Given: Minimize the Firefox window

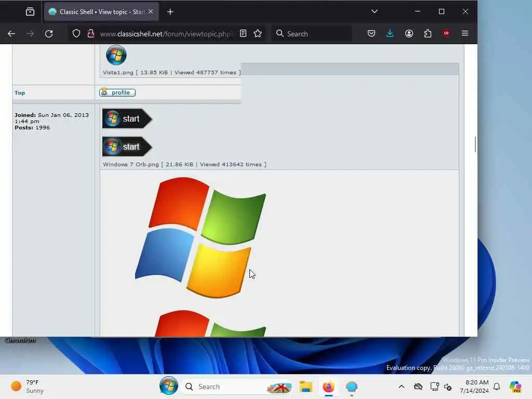Looking at the screenshot, I should [418, 11].
